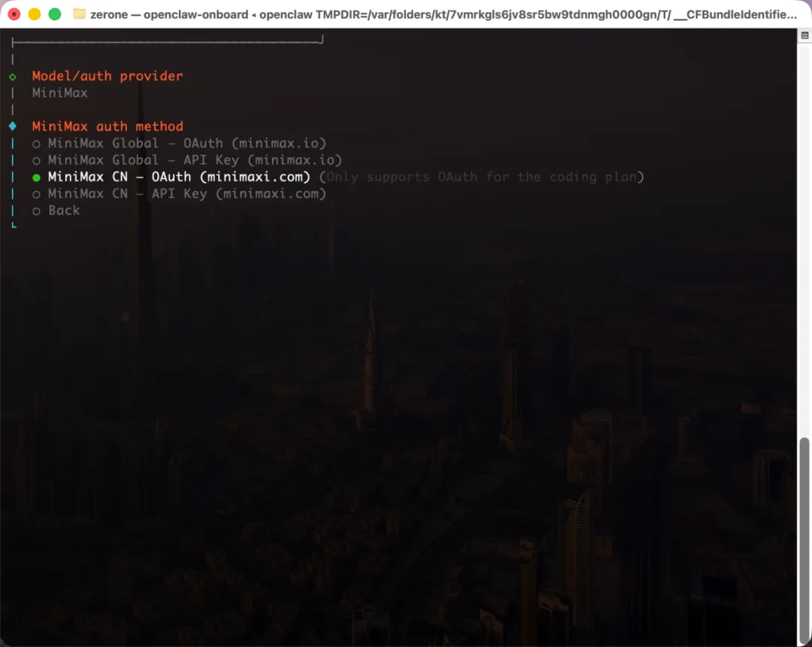Screen dimensions: 812x647
Task: Click the 'MiniMax' provider value text
Action: (60, 92)
